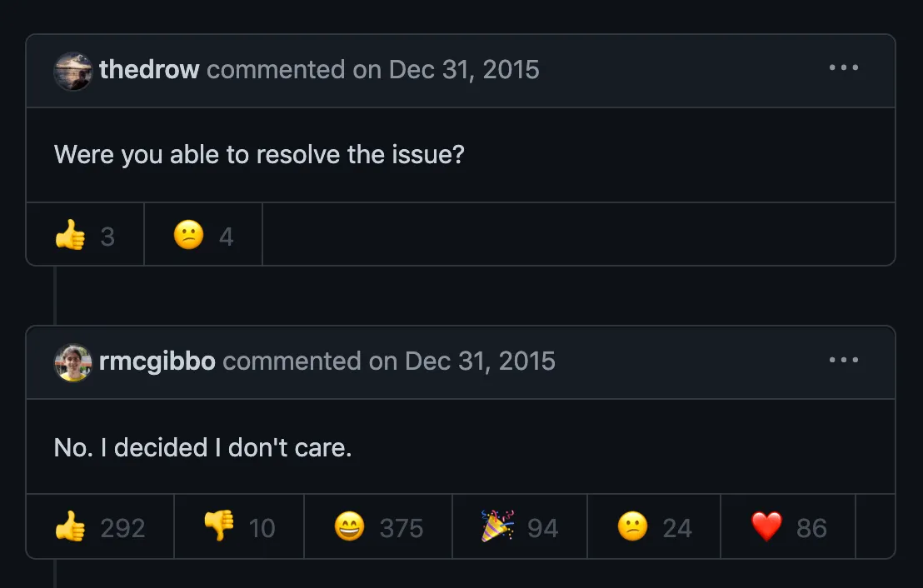This screenshot has width=923, height=588.
Task: Open rmcgibbo username link
Action: 157,361
